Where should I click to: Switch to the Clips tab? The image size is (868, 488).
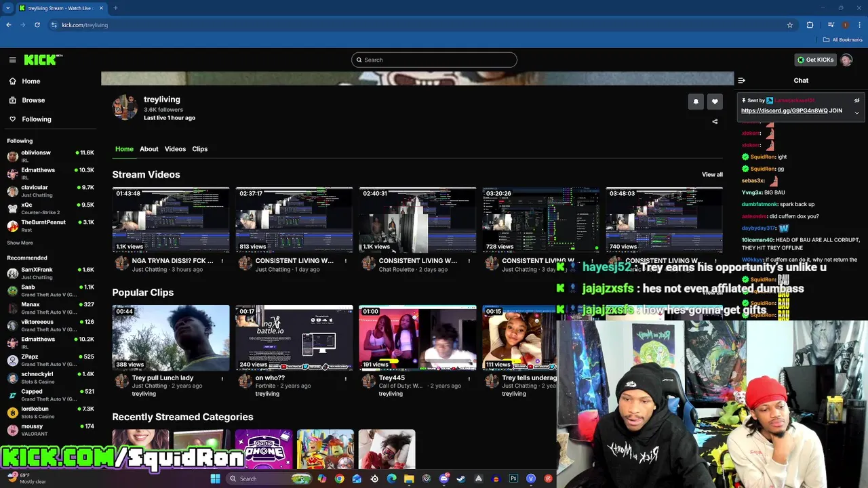pyautogui.click(x=200, y=149)
